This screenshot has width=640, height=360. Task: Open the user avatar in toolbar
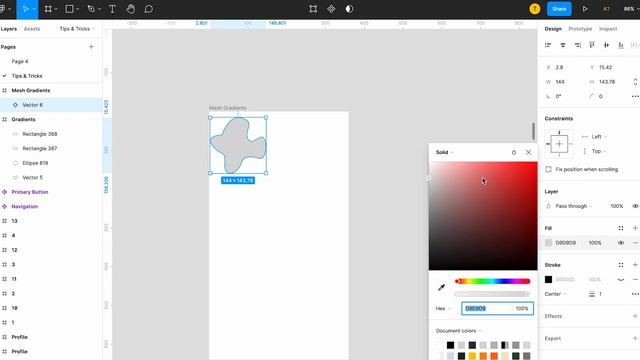tap(535, 9)
